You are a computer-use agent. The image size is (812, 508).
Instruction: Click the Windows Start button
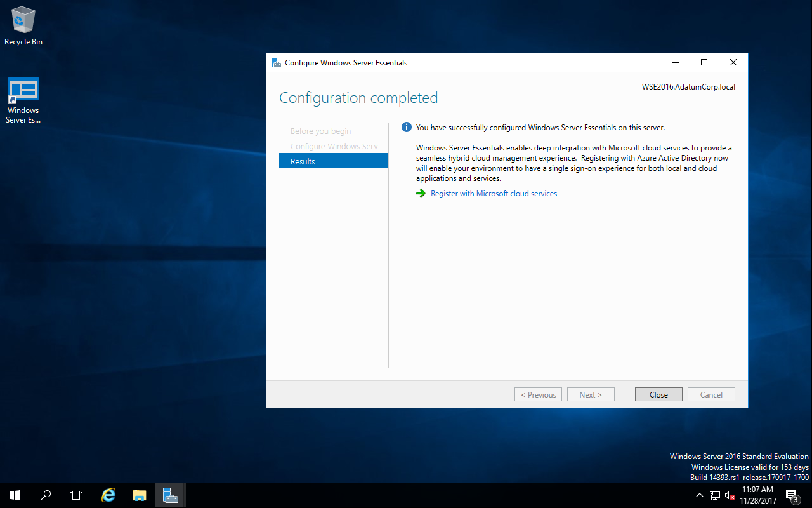pos(15,495)
